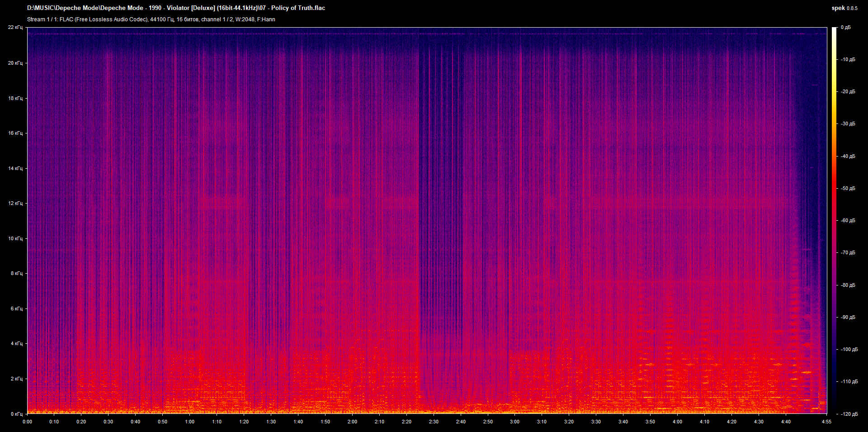Click the -30 дБ level label

pyautogui.click(x=848, y=124)
